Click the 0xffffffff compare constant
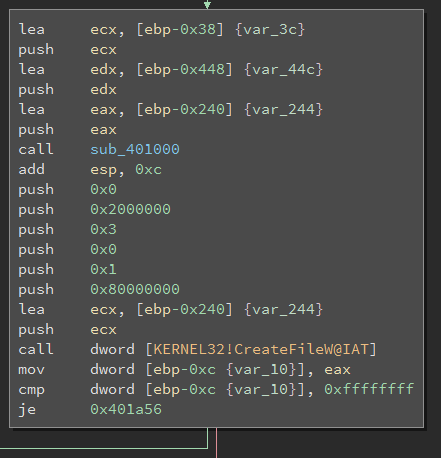This screenshot has width=441, height=458. (369, 390)
